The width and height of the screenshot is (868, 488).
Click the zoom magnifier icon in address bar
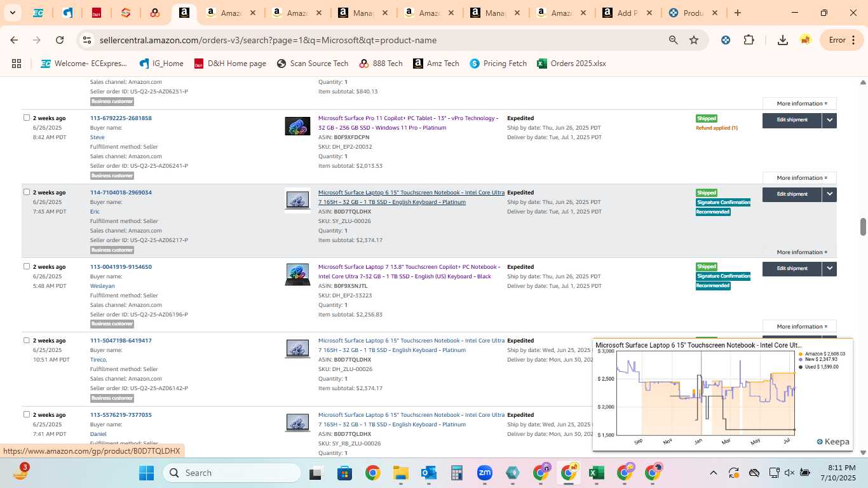pos(673,40)
